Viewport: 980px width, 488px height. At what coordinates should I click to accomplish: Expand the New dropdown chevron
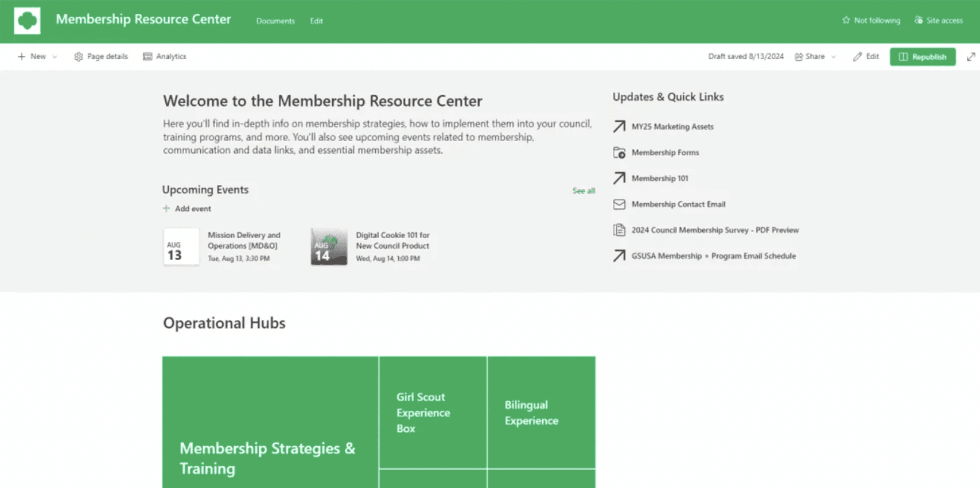55,57
